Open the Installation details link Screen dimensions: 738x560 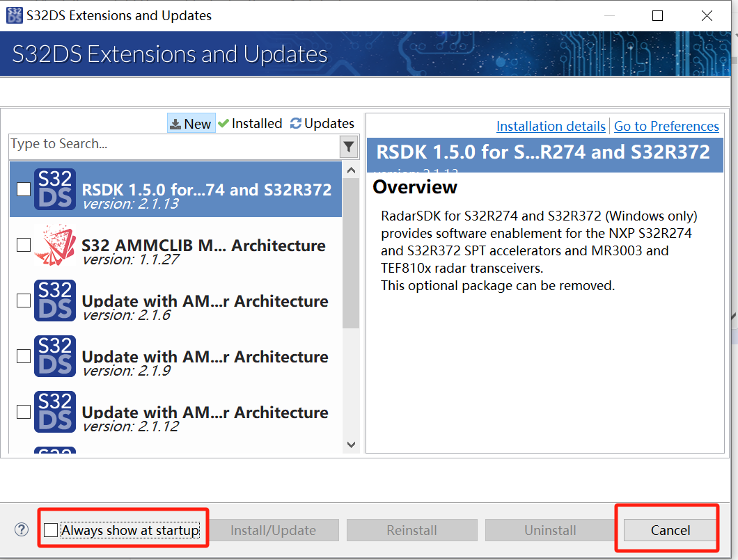point(551,126)
